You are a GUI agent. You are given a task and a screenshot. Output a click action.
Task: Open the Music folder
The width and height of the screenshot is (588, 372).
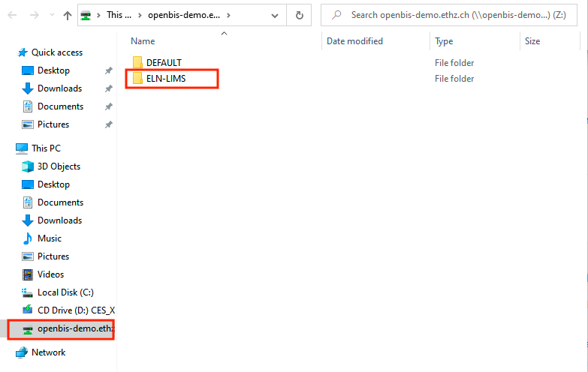50,238
